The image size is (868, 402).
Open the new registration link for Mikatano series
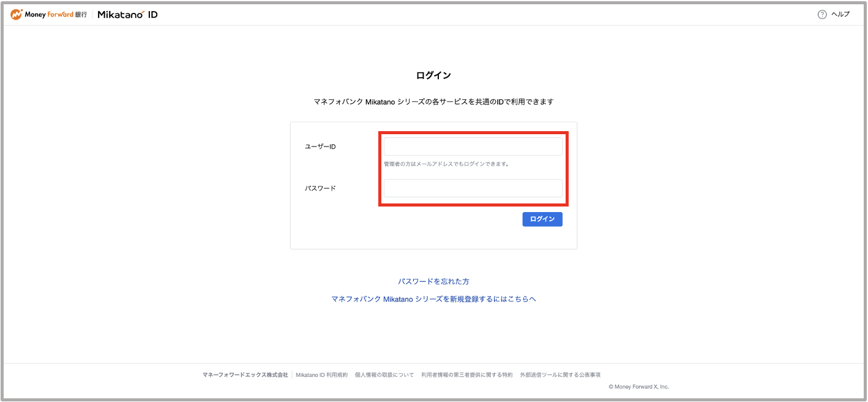433,299
